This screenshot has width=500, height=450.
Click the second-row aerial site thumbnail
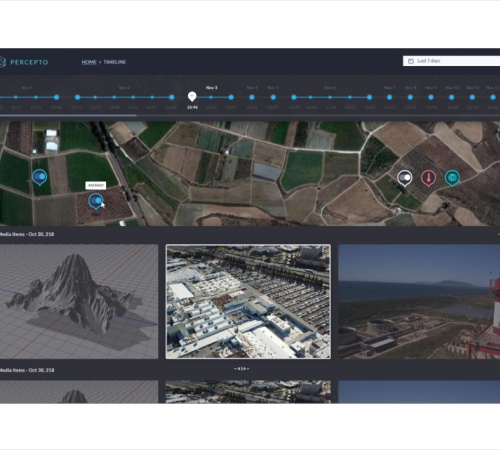coord(248,392)
